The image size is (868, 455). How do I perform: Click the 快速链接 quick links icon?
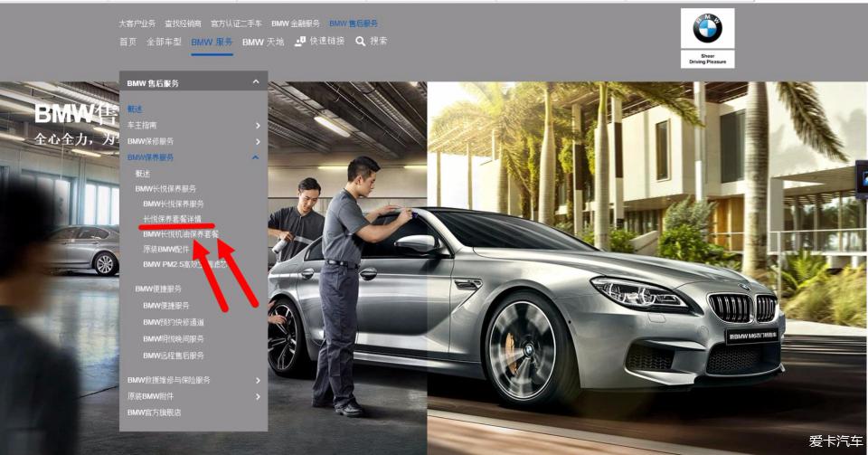(x=300, y=42)
